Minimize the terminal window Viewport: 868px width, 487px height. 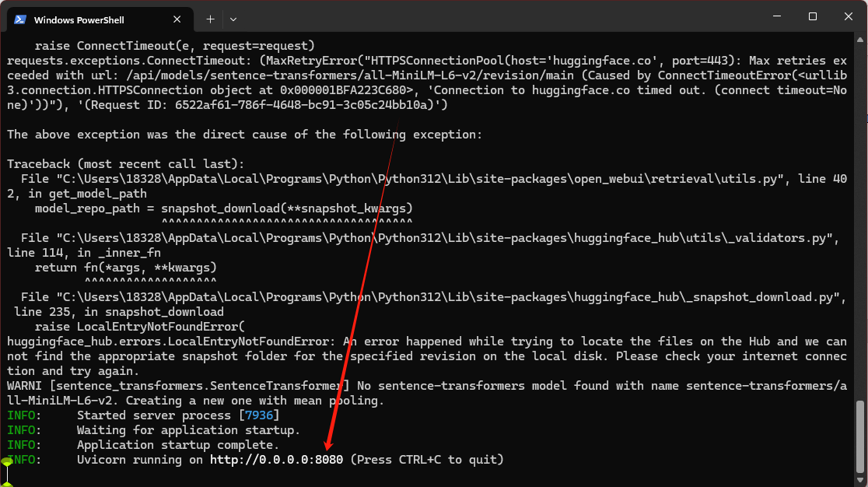[775, 17]
